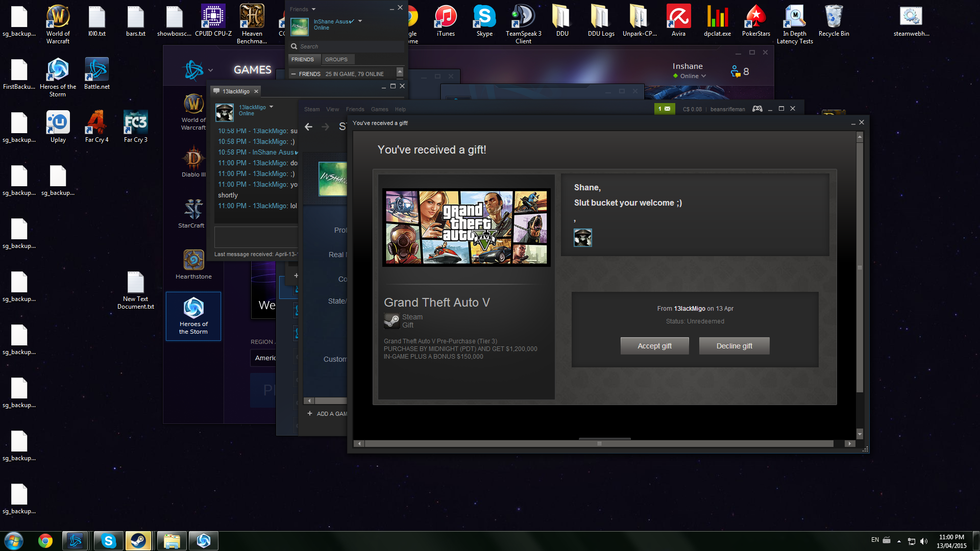Viewport: 980px width, 551px height.
Task: Open Skype desktop shortcut
Action: pos(484,20)
